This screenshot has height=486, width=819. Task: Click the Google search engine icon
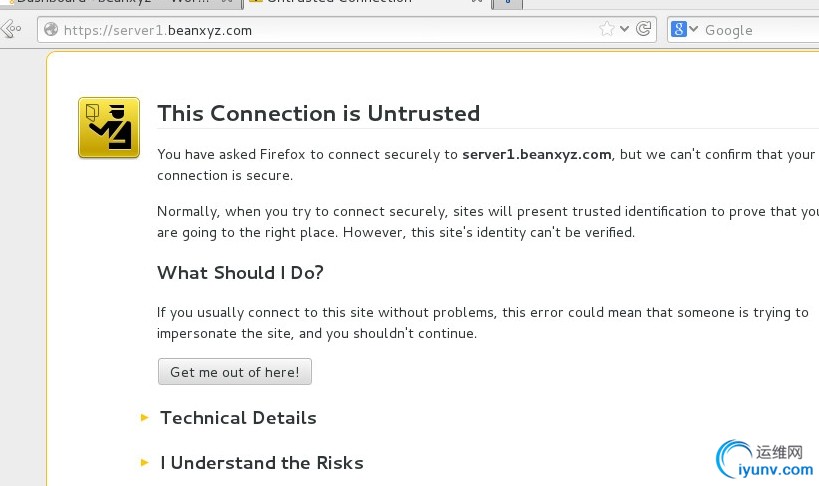pyautogui.click(x=678, y=29)
